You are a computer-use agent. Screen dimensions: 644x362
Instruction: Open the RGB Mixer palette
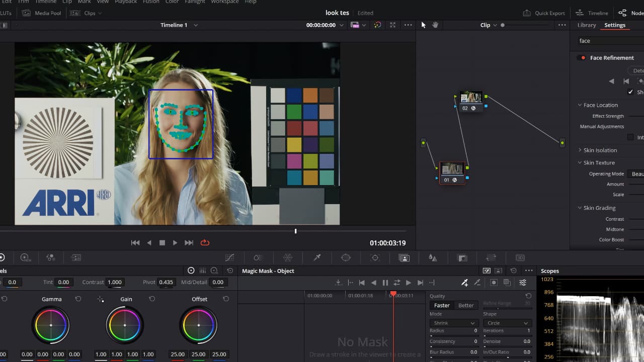click(50, 257)
